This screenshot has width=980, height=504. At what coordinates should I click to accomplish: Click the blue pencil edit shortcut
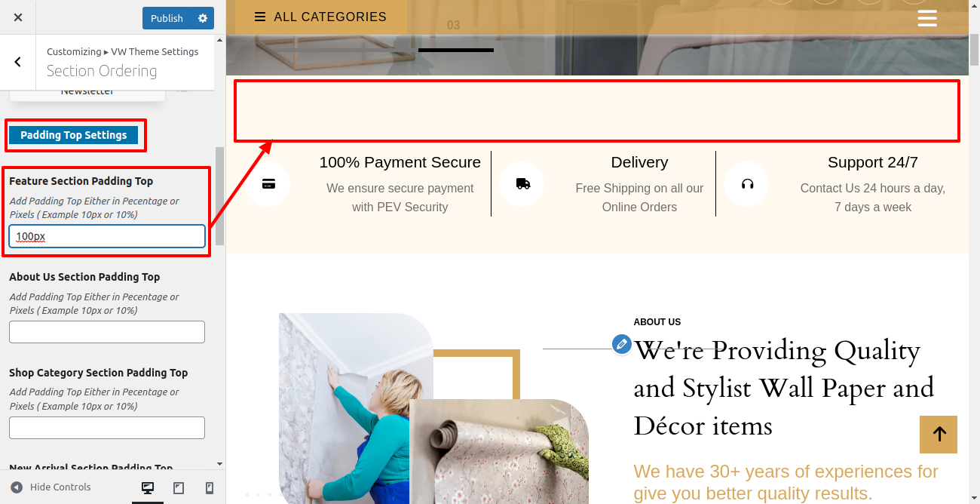pyautogui.click(x=621, y=344)
